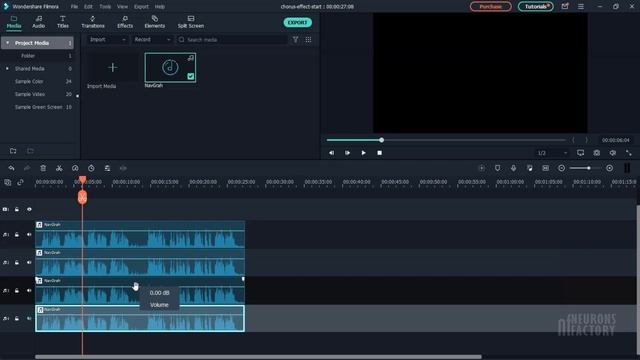
Task: Adjust preview volume speaker icon
Action: pos(613,153)
